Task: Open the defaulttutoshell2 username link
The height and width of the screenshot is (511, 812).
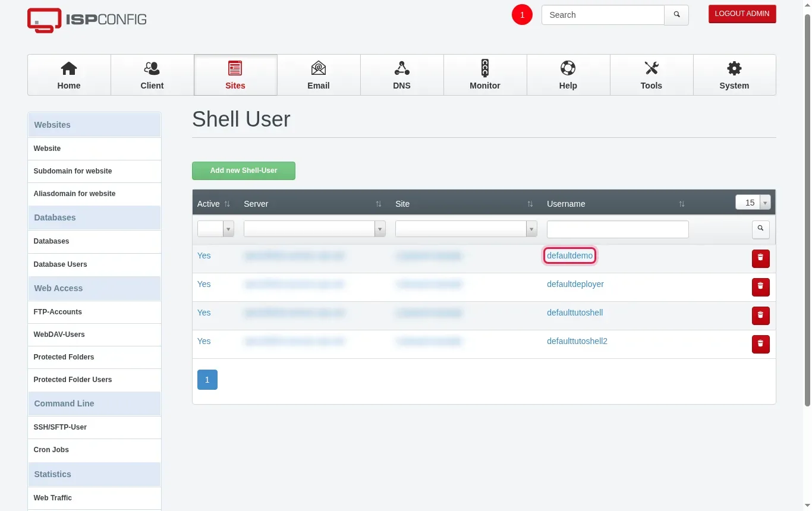Action: [x=577, y=341]
